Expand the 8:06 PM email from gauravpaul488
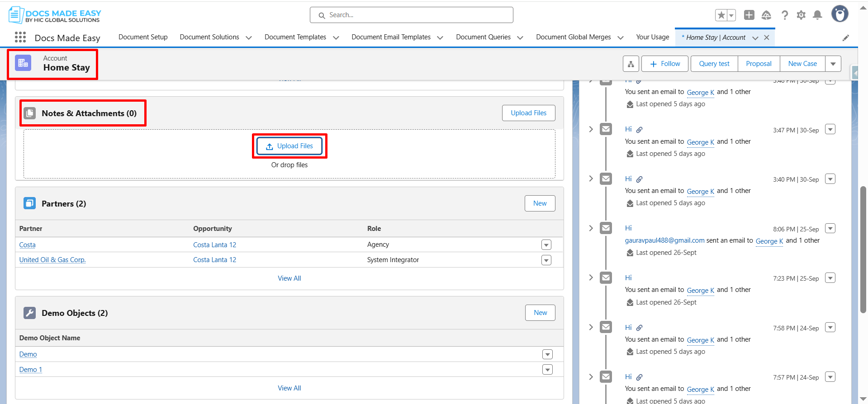 pos(591,228)
